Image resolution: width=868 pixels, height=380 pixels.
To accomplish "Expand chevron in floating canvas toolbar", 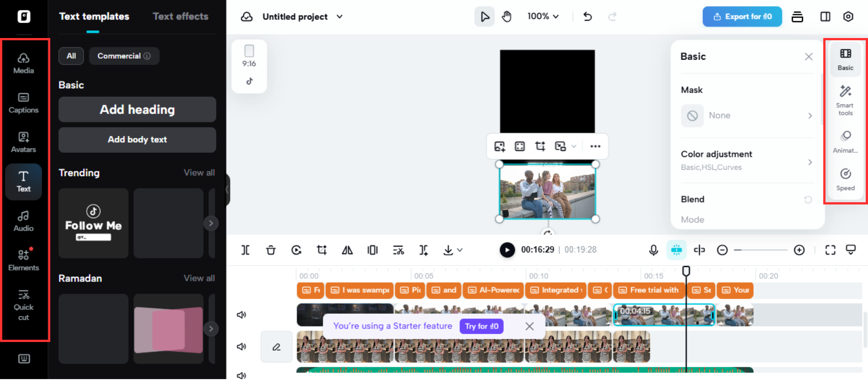I will point(574,146).
